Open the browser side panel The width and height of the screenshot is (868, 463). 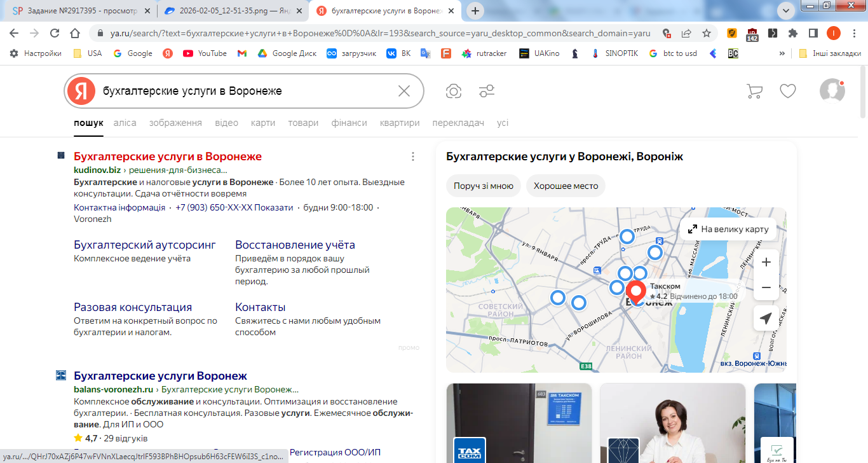click(x=813, y=33)
